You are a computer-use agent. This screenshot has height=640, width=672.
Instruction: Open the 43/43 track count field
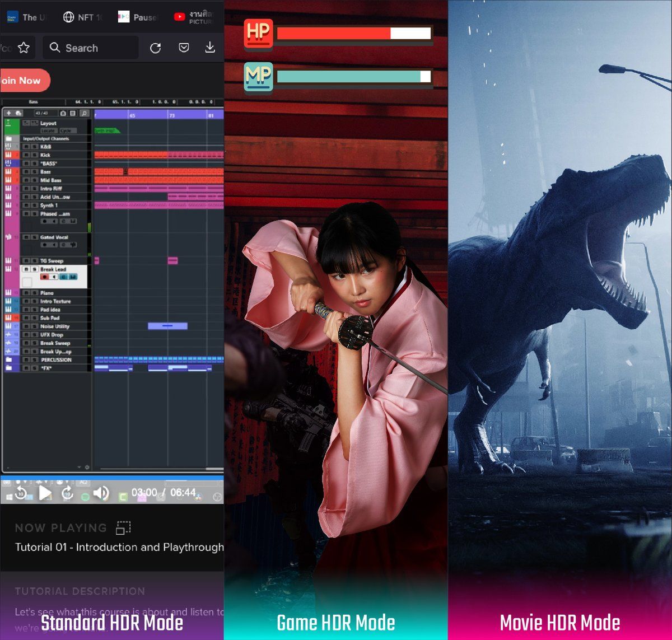tap(46, 113)
